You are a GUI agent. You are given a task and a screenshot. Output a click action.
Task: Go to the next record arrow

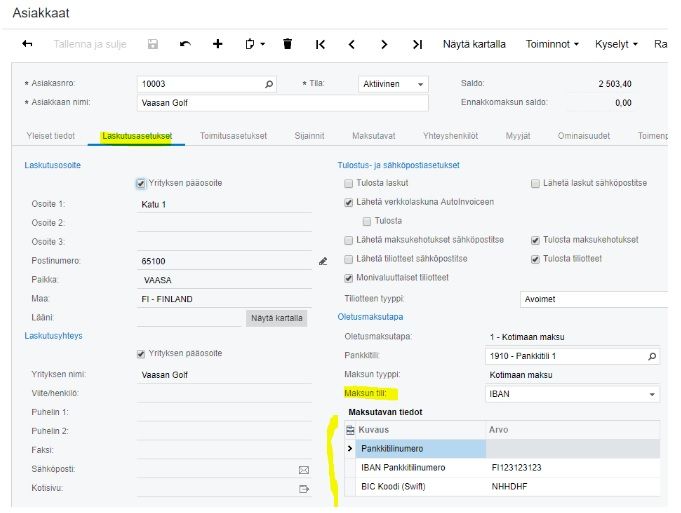384,44
